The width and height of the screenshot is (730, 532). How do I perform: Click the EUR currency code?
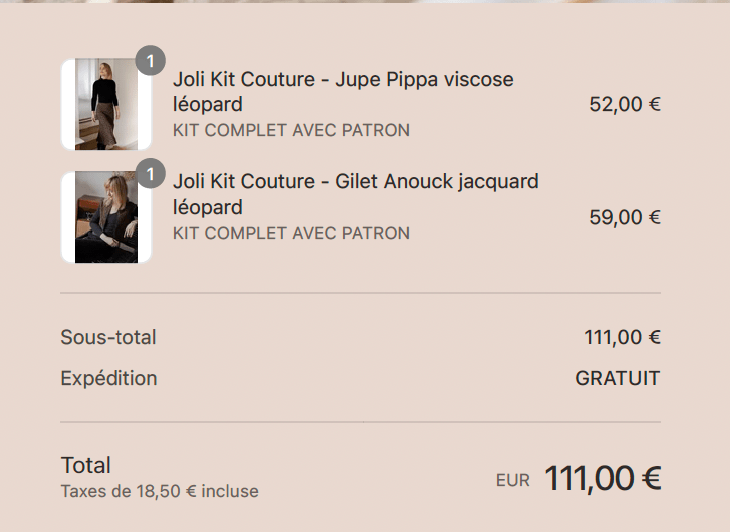[x=512, y=480]
